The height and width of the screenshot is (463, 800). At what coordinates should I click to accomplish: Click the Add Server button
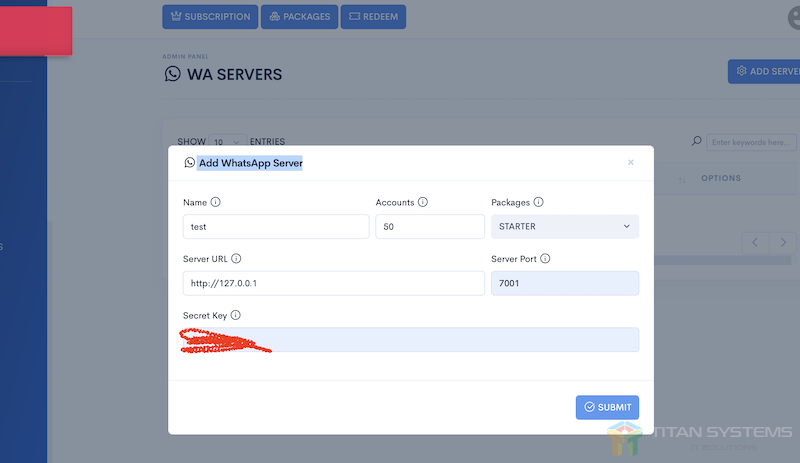tap(765, 71)
